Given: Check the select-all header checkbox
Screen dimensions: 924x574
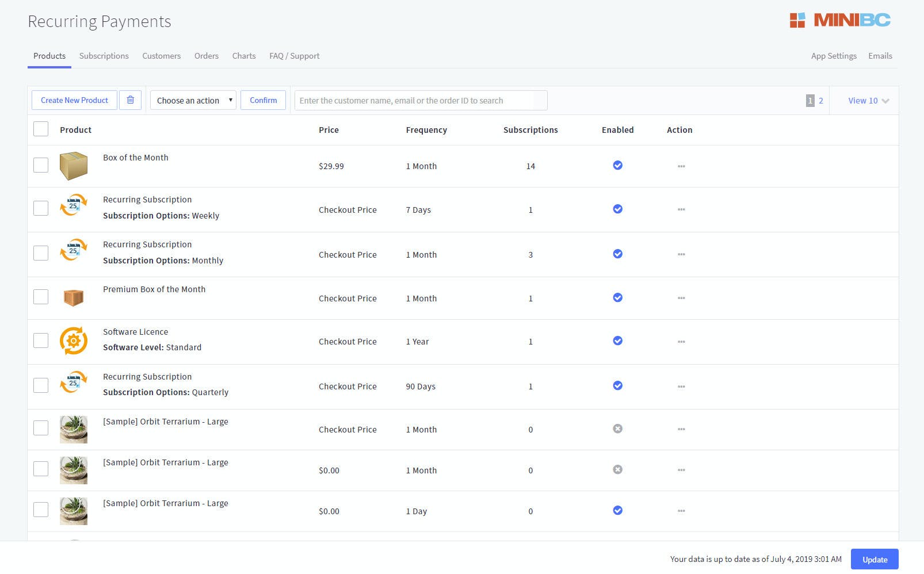Looking at the screenshot, I should 41,129.
